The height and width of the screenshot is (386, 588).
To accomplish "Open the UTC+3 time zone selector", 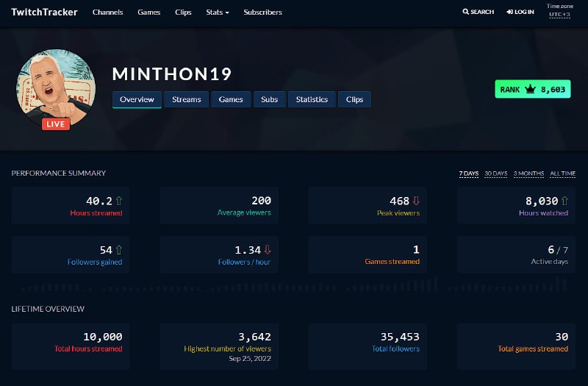I will [x=559, y=15].
